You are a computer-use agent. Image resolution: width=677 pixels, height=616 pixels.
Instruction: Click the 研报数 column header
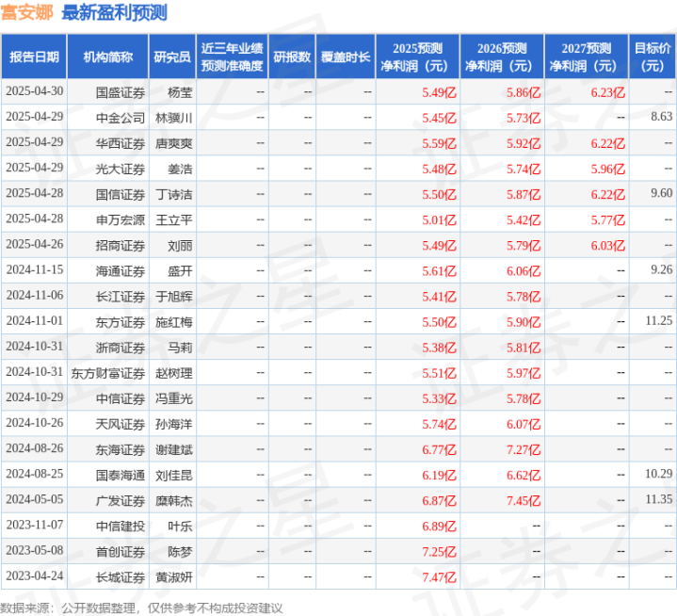tap(292, 57)
